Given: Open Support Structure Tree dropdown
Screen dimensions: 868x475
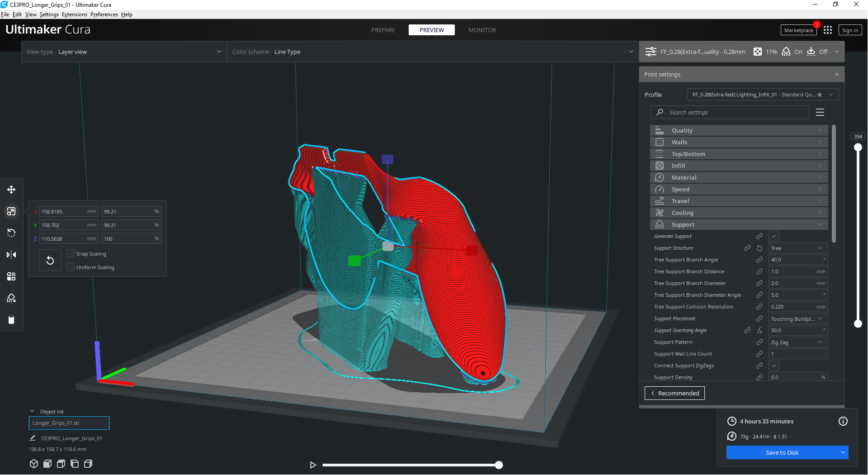Looking at the screenshot, I should (x=798, y=248).
